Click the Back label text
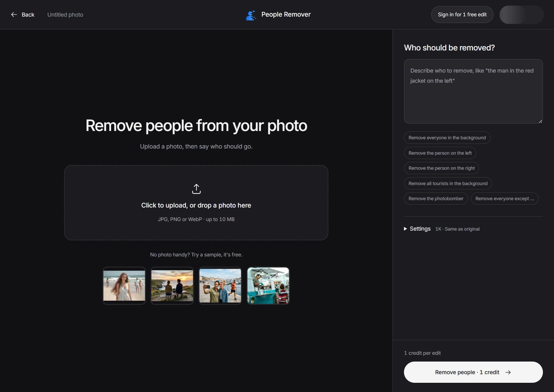554x392 pixels. pyautogui.click(x=28, y=14)
